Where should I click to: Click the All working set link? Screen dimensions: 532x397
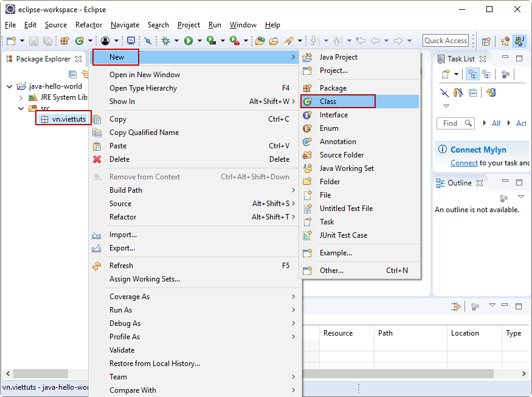(x=496, y=123)
